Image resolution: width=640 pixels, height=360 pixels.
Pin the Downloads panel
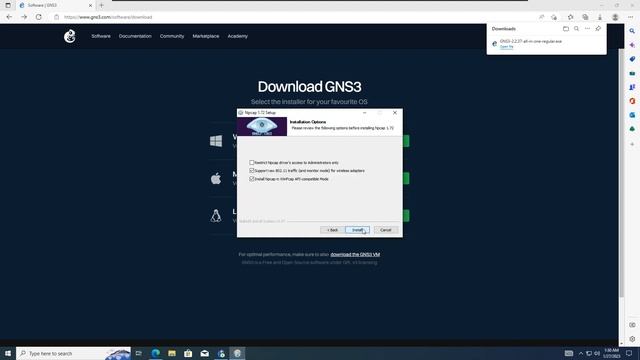tap(598, 29)
